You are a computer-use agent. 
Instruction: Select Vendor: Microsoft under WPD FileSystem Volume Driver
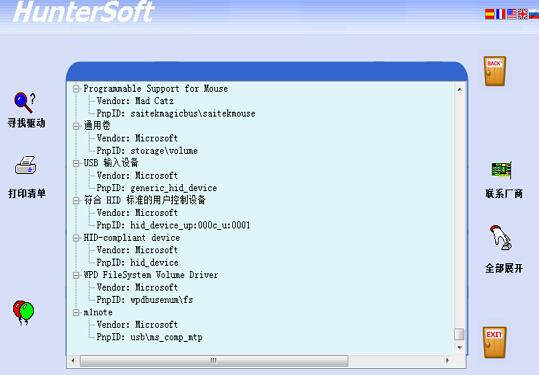click(x=137, y=287)
